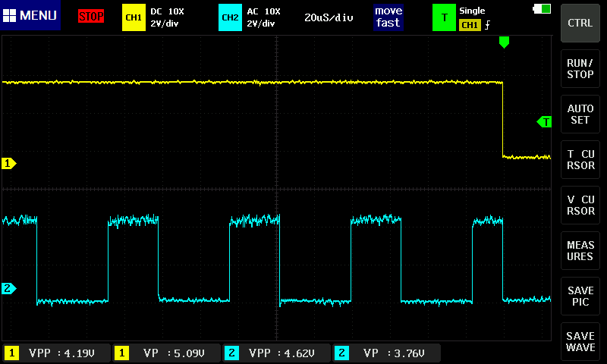Image resolution: width=607 pixels, height=364 pixels.
Task: Open the MEASURES menu
Action: click(x=580, y=251)
